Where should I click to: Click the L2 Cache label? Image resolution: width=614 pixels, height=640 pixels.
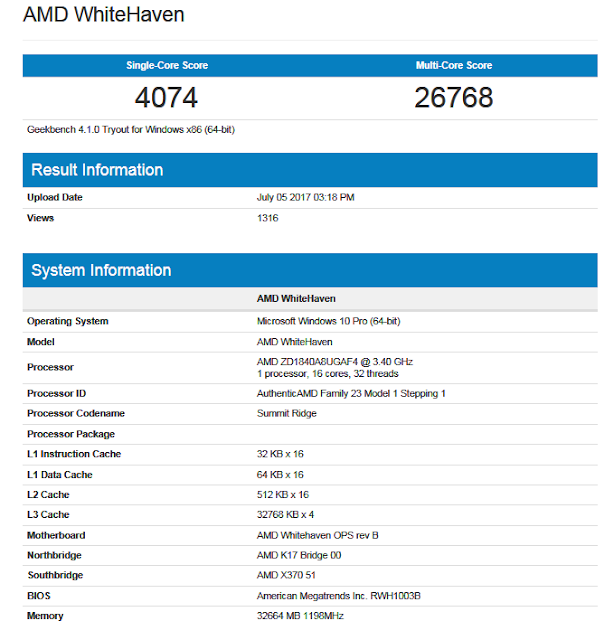pyautogui.click(x=48, y=495)
